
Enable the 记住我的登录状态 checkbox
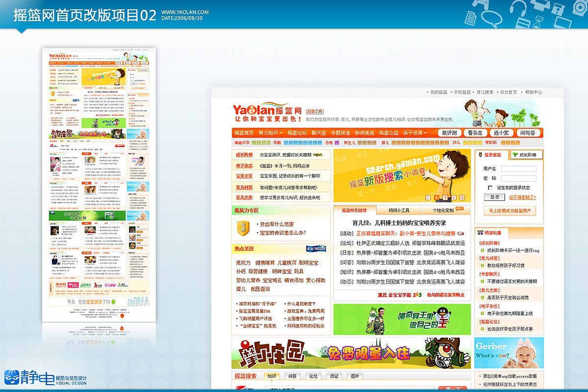(490, 188)
